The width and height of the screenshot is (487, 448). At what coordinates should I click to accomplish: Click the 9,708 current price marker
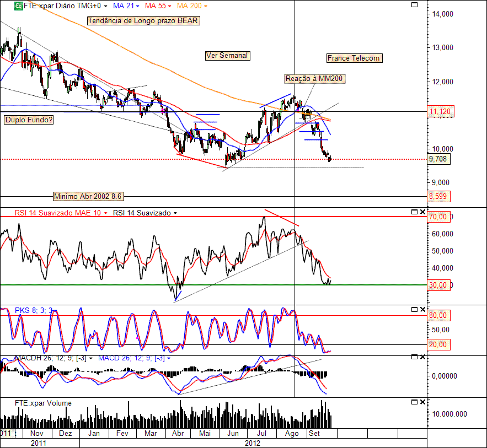pos(439,159)
